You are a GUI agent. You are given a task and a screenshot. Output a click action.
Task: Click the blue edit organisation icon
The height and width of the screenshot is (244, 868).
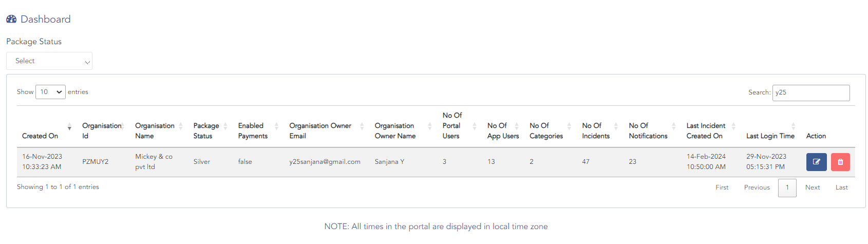[x=816, y=162]
